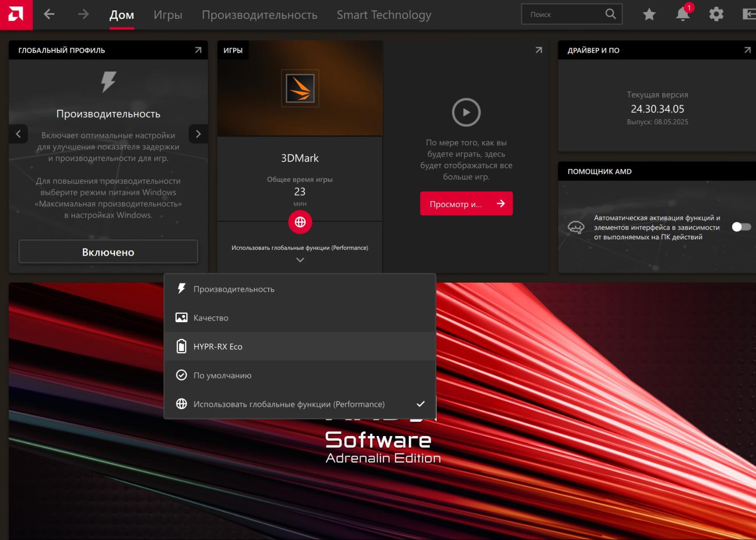This screenshot has width=756, height=540.
Task: Open notifications bell icon
Action: (x=682, y=14)
